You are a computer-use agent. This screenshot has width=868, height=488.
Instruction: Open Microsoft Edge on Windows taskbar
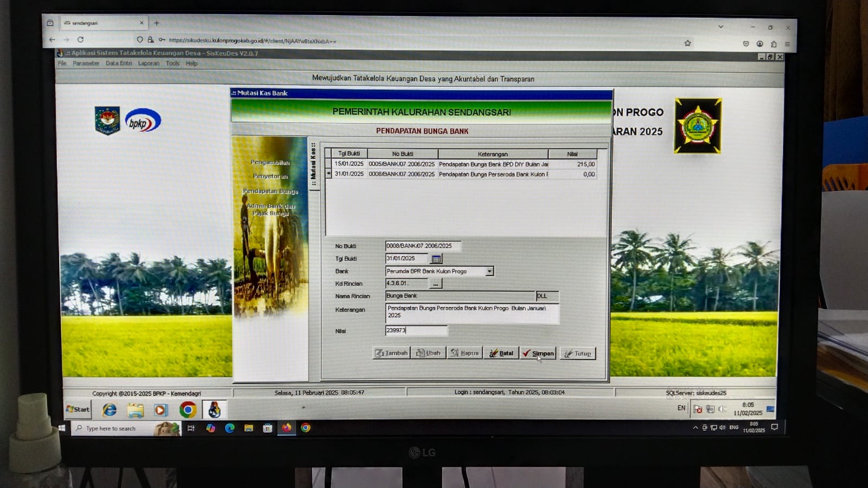click(229, 428)
